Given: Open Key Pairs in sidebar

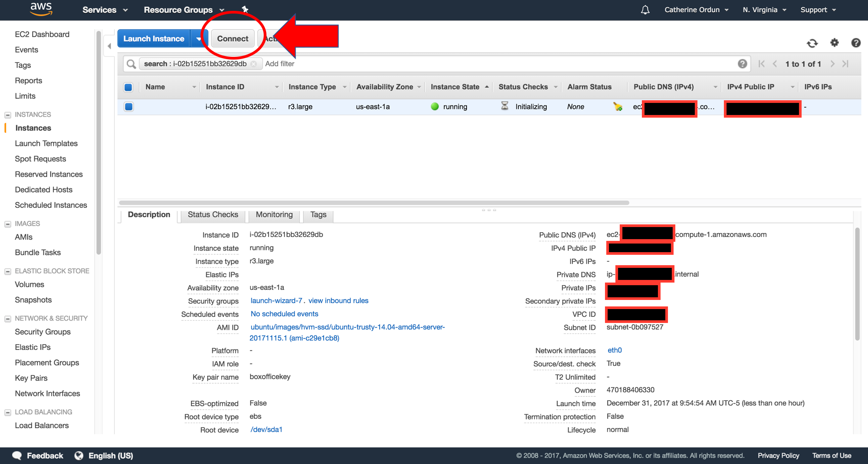Looking at the screenshot, I should (31, 378).
